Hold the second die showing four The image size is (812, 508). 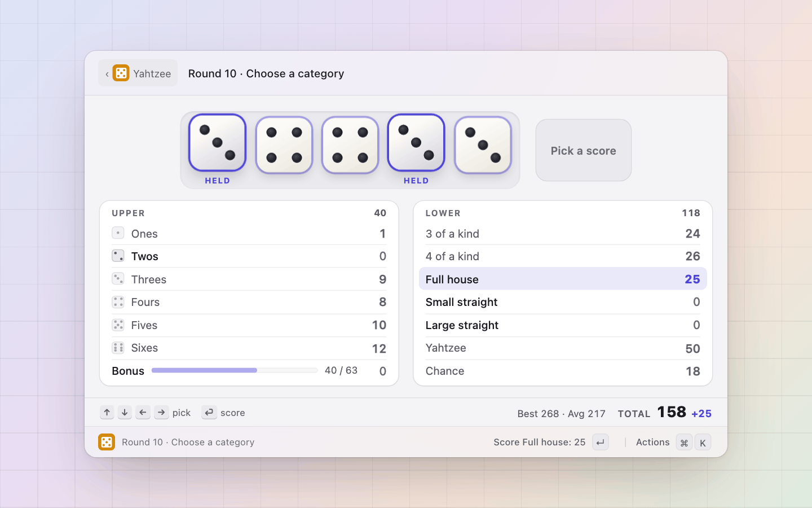[284, 145]
